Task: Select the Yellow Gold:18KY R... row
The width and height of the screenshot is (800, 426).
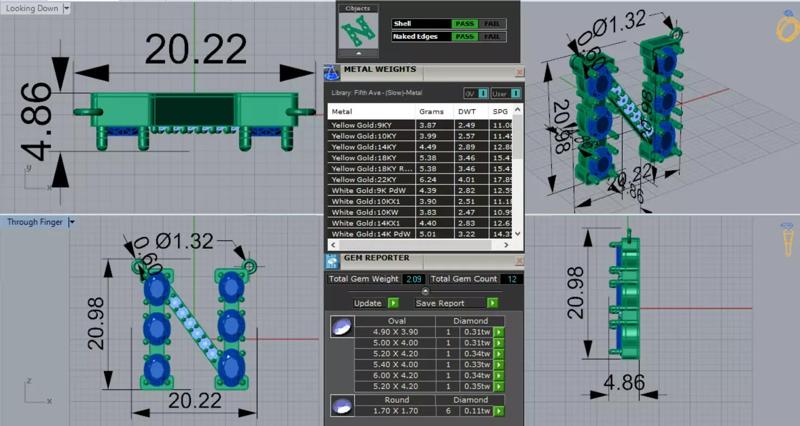Action: click(x=420, y=168)
